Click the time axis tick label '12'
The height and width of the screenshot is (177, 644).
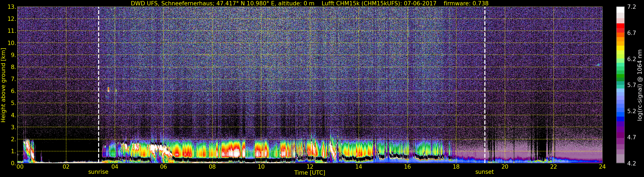[x=310, y=167]
